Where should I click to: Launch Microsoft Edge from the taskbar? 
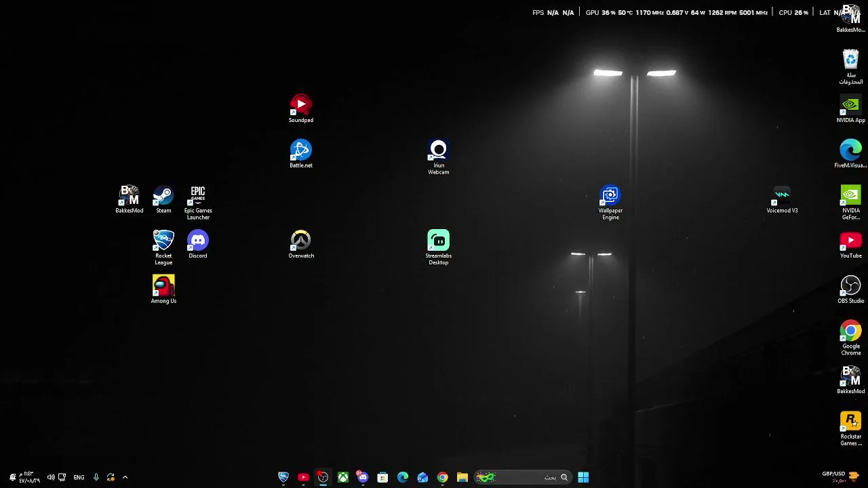coord(403,477)
